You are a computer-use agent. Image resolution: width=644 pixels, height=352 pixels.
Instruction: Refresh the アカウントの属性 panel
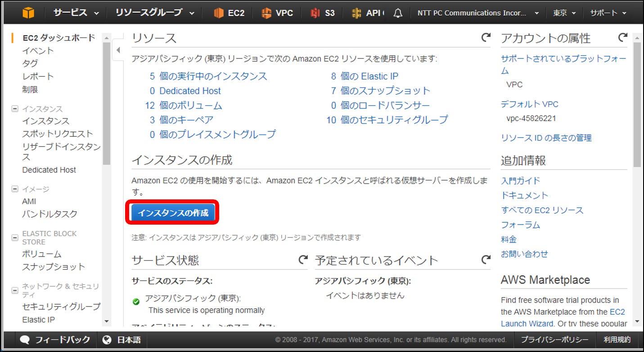coord(622,37)
